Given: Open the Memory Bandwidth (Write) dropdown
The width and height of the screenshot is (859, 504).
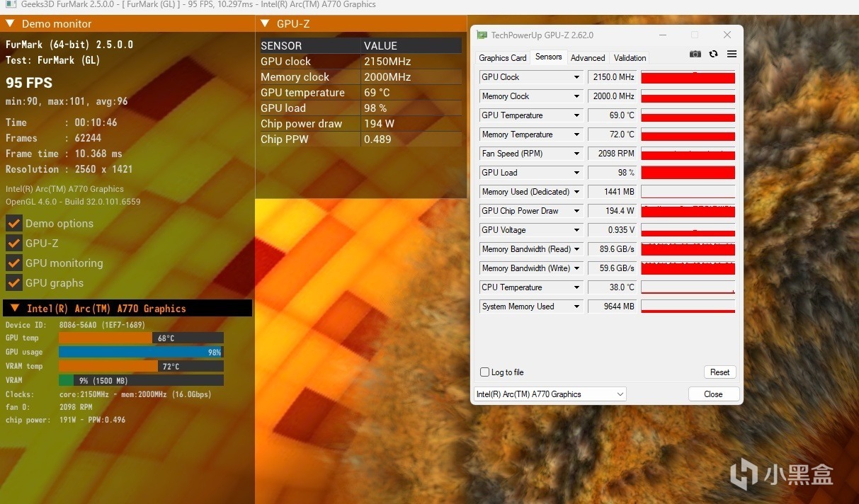Looking at the screenshot, I should 577,268.
